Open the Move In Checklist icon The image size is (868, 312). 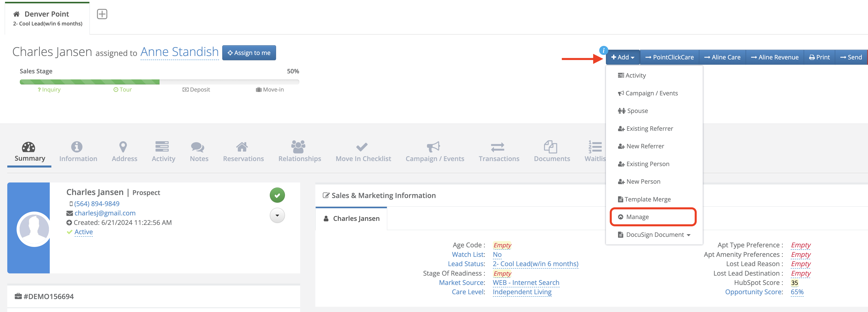(x=362, y=147)
